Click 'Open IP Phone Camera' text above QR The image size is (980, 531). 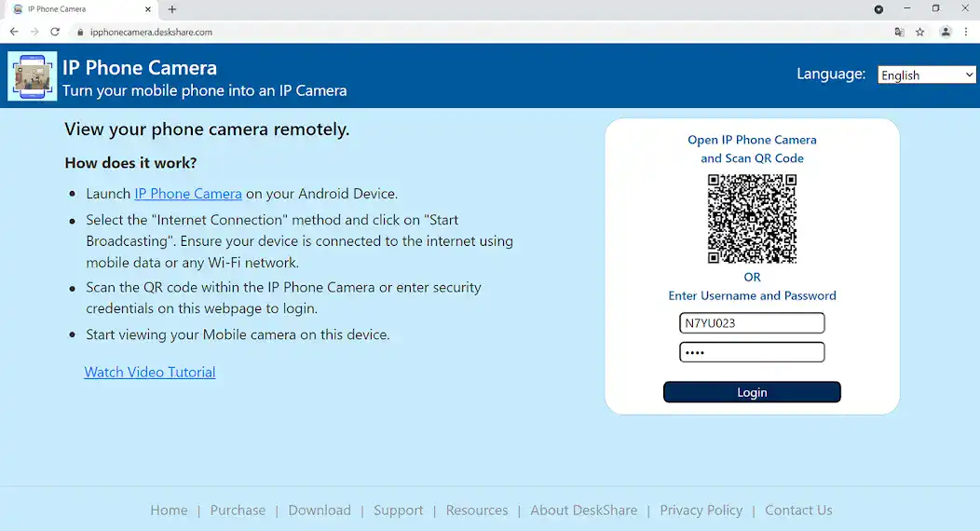coord(752,140)
